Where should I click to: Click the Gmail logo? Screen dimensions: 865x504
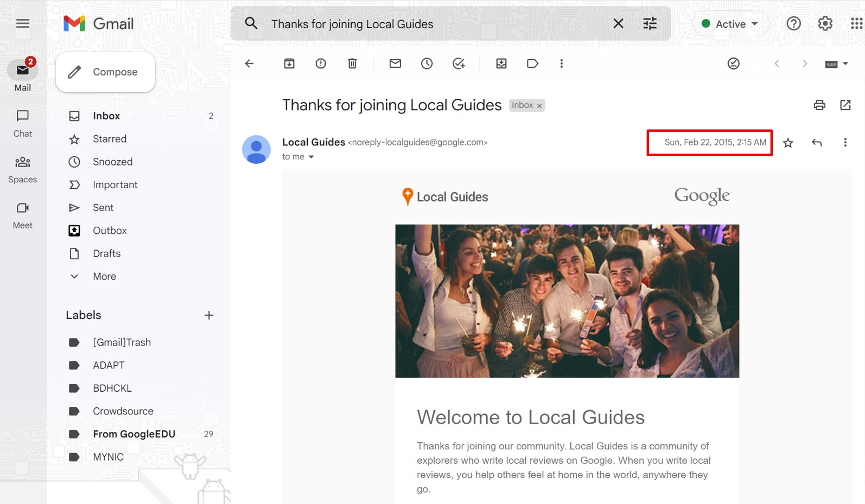(x=98, y=23)
